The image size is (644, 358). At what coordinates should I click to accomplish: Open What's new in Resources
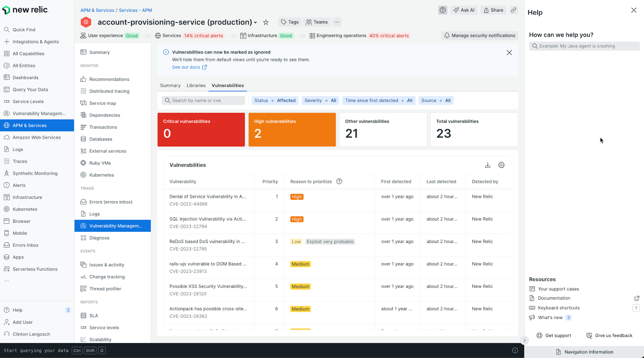click(x=550, y=318)
